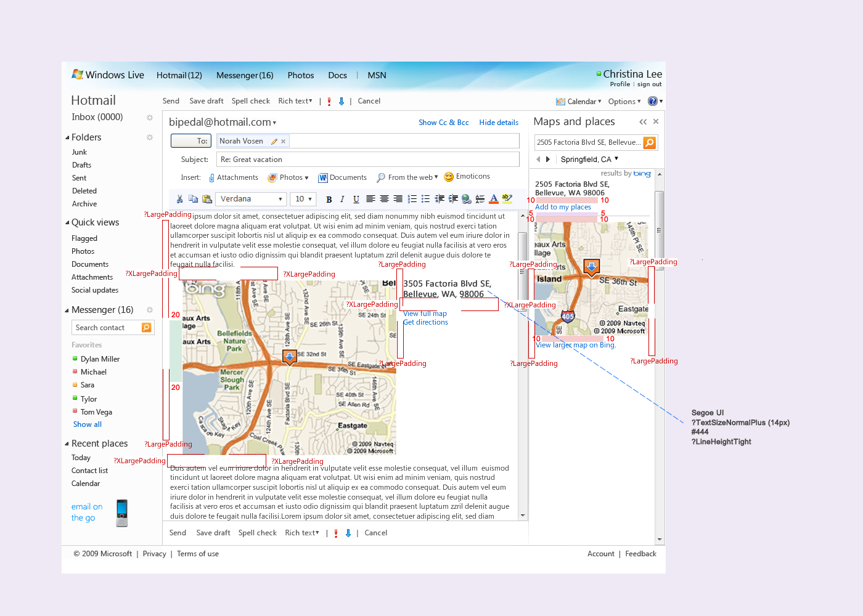Decrease the paragraph indent
This screenshot has width=863, height=616.
click(440, 199)
